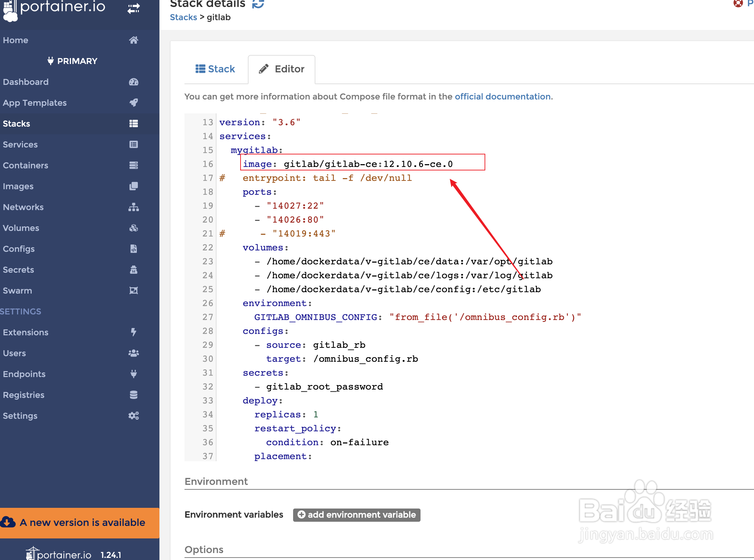Viewport: 754px width, 560px height.
Task: Open the Secrets sidebar link
Action: 18,270
